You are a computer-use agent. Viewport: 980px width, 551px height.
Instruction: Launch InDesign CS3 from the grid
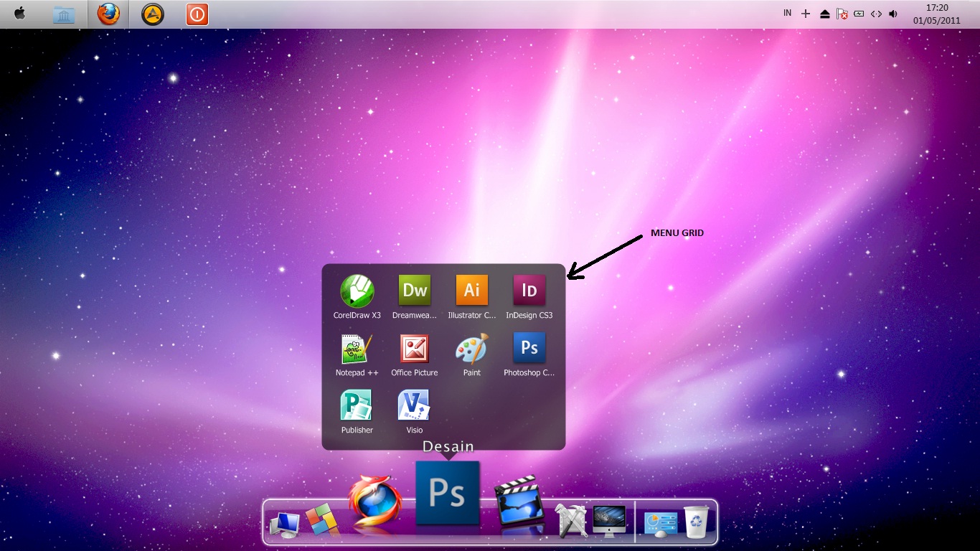pyautogui.click(x=529, y=298)
